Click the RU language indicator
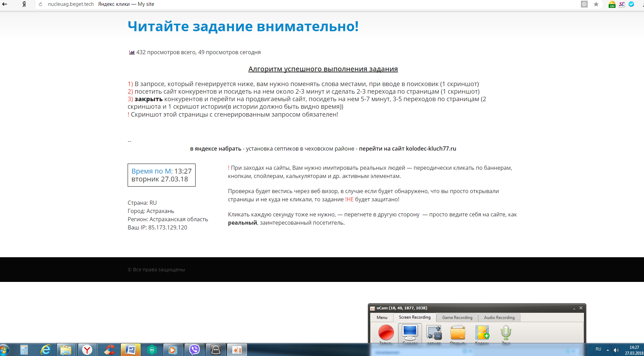The image size is (644, 356). coord(598,349)
